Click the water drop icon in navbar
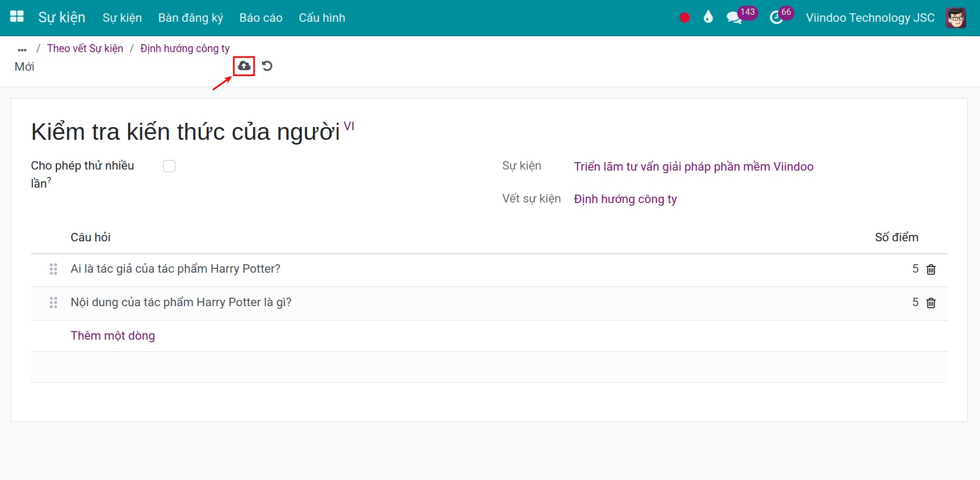This screenshot has height=480, width=980. tap(708, 17)
